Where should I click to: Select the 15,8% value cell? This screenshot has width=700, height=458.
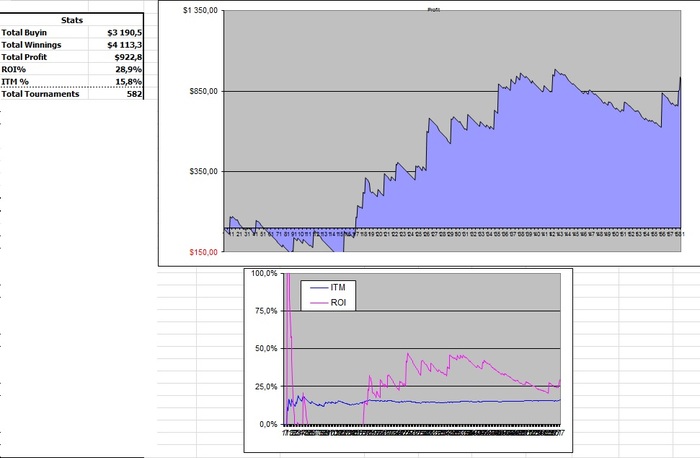(x=116, y=81)
